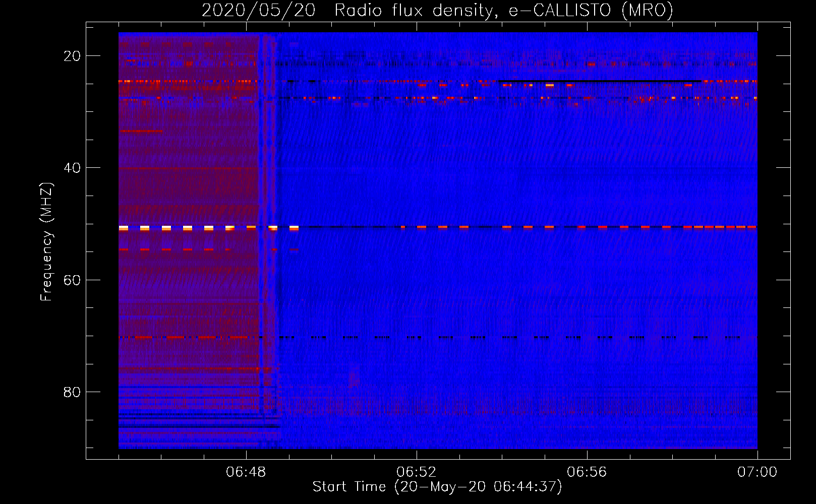This screenshot has height=504, width=816.
Task: Click the 06:48 time tick label
Action: click(246, 472)
